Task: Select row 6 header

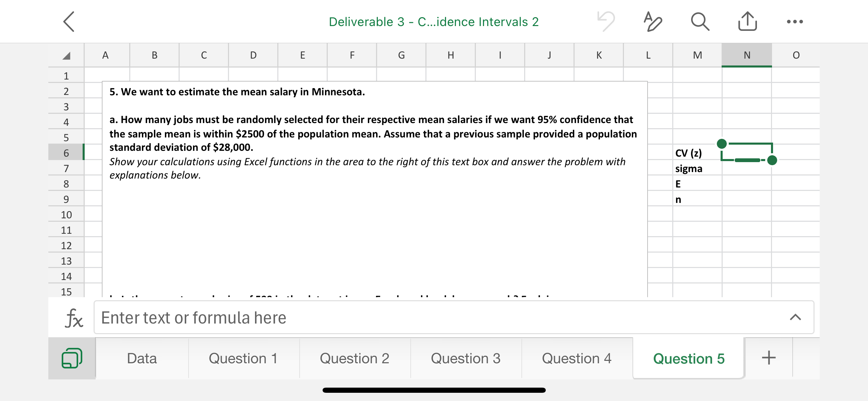Action: point(66,152)
